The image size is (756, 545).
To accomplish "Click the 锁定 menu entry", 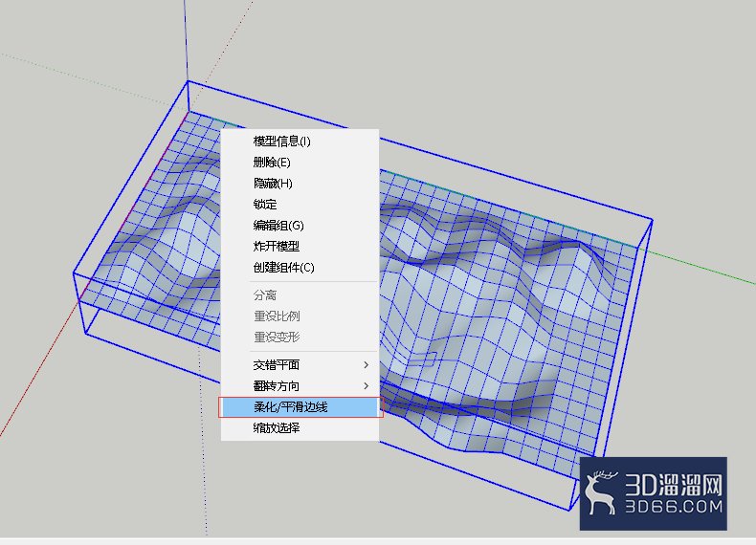I will click(300, 205).
